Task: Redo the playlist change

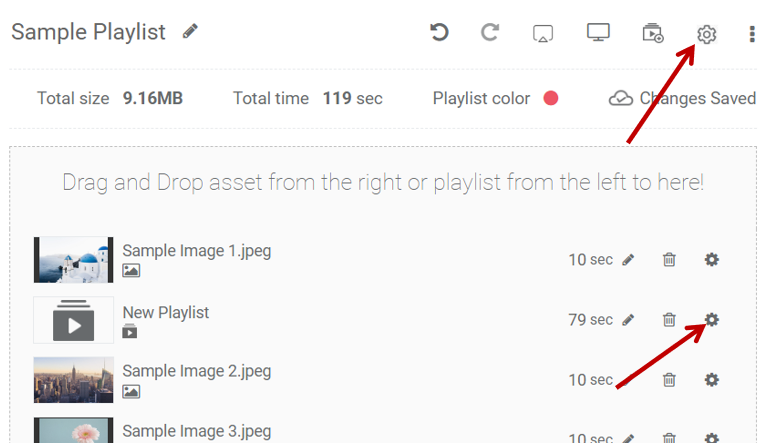Action: (490, 33)
